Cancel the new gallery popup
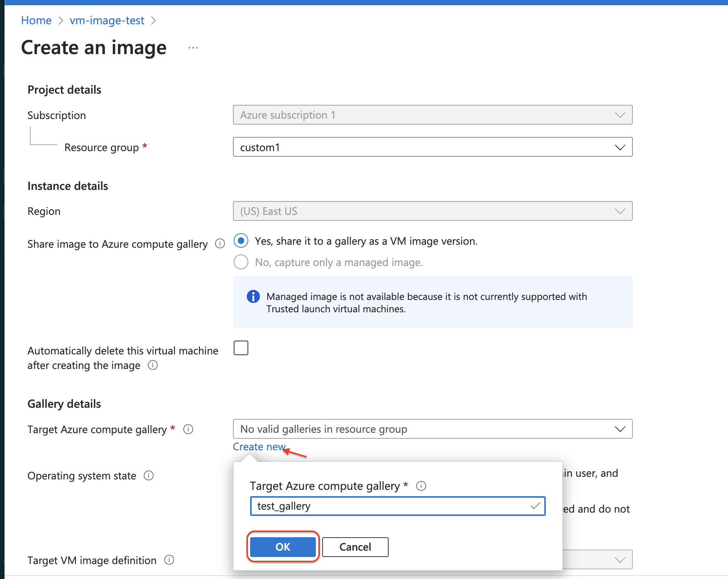 coord(355,547)
